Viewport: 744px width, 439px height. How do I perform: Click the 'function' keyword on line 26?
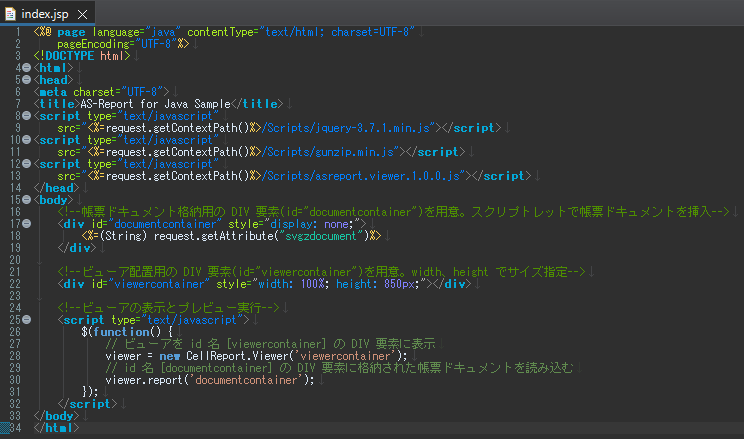pyautogui.click(x=121, y=332)
